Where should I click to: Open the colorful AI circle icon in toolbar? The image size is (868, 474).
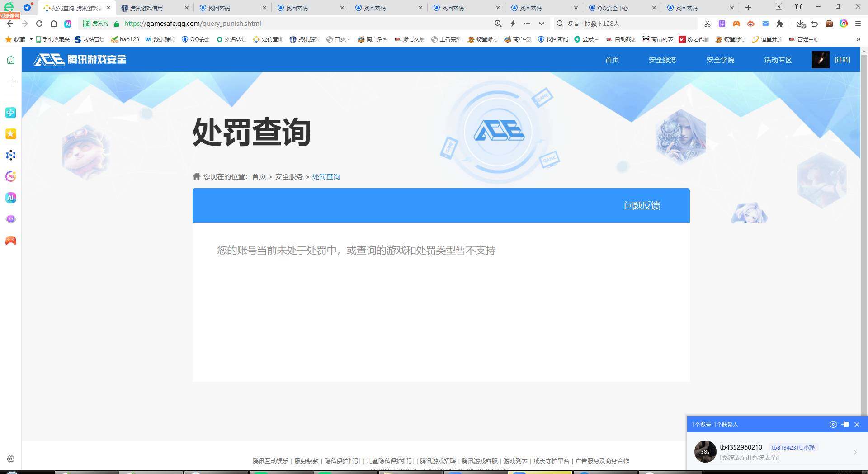[844, 24]
